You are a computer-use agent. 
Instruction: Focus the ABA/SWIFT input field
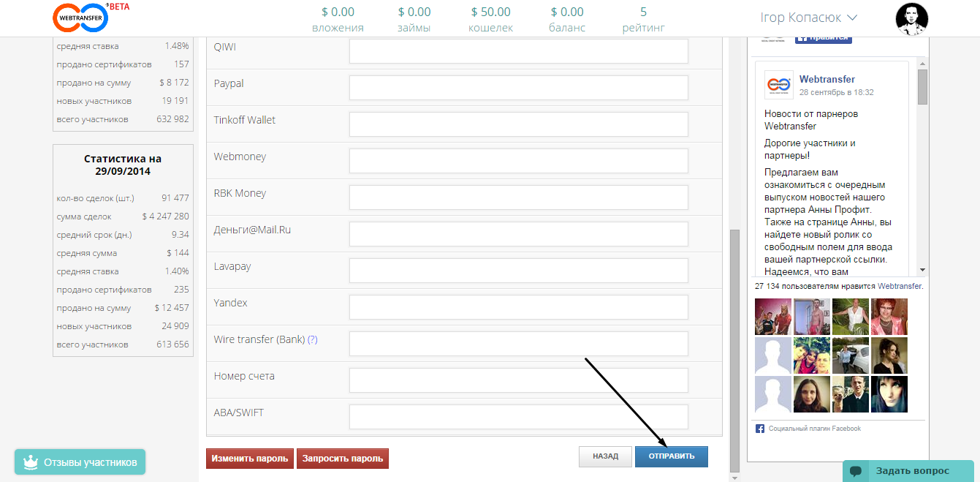pyautogui.click(x=519, y=417)
